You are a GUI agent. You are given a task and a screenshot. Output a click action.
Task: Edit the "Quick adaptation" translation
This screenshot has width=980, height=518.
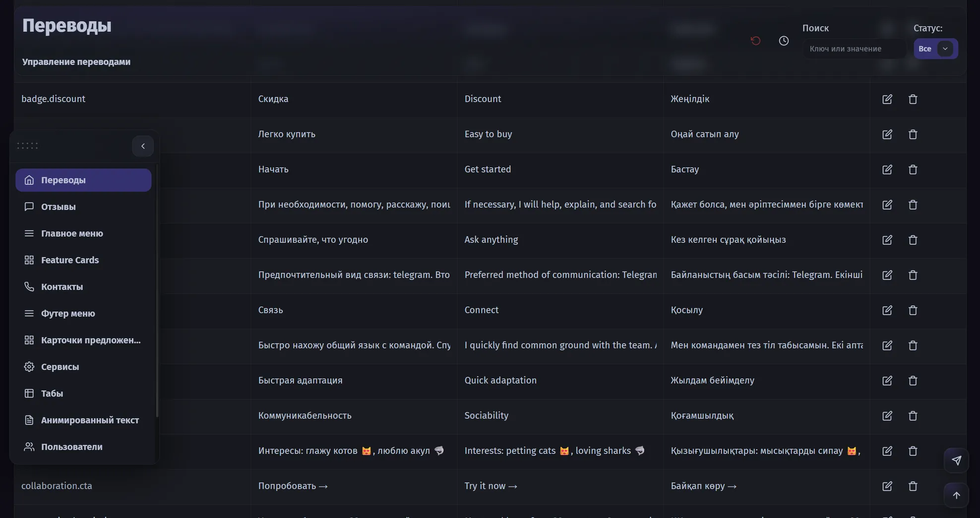(x=887, y=381)
